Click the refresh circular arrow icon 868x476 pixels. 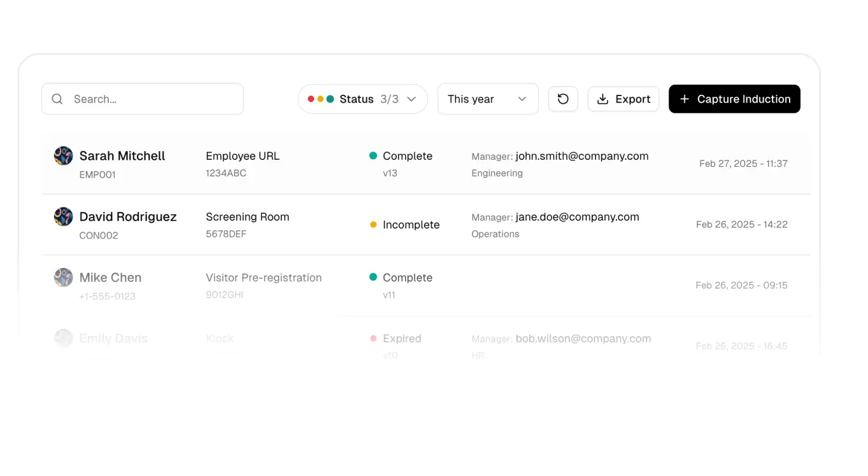563,99
